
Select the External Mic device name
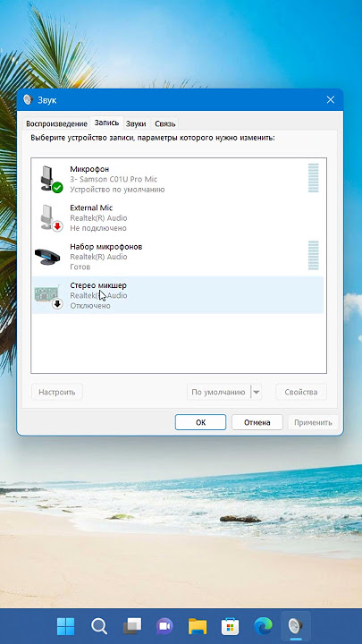coord(91,208)
